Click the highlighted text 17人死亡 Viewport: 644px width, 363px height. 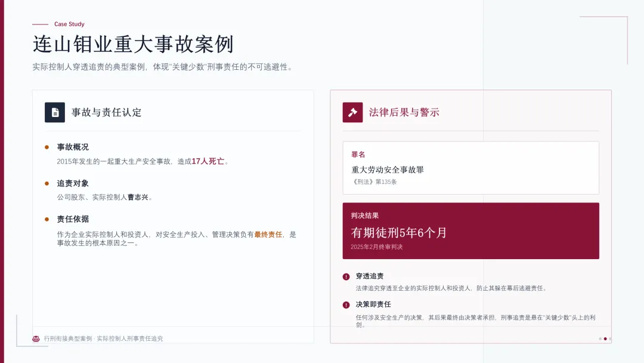tap(208, 161)
